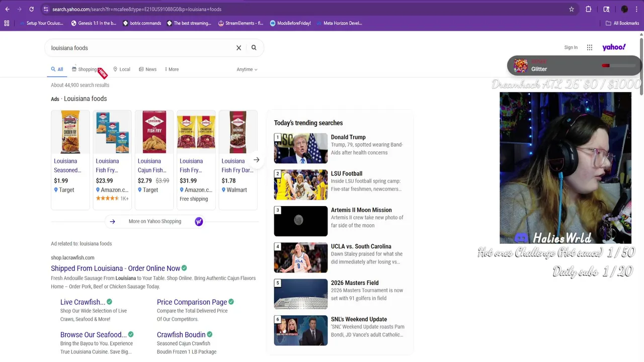
Task: Open the apps grid in bookmarks bar
Action: point(7,23)
